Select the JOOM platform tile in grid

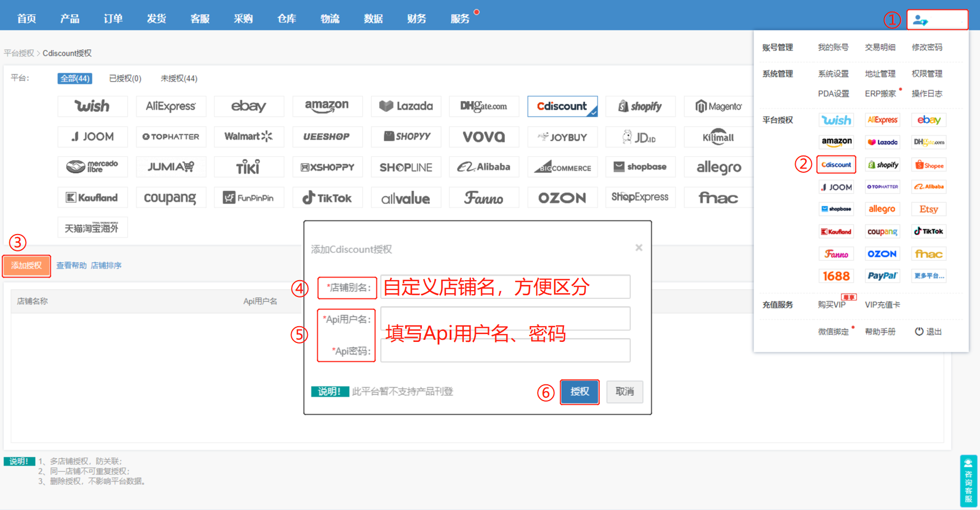93,137
